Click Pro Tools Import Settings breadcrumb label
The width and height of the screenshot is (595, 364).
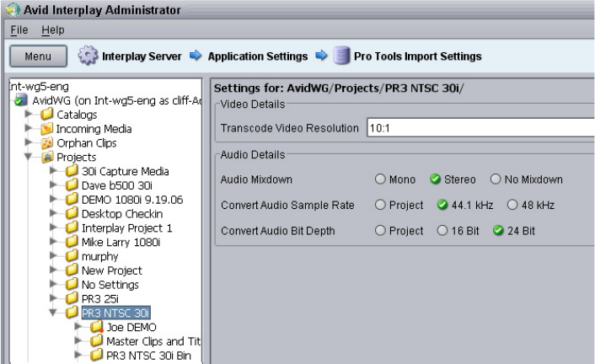click(x=418, y=56)
